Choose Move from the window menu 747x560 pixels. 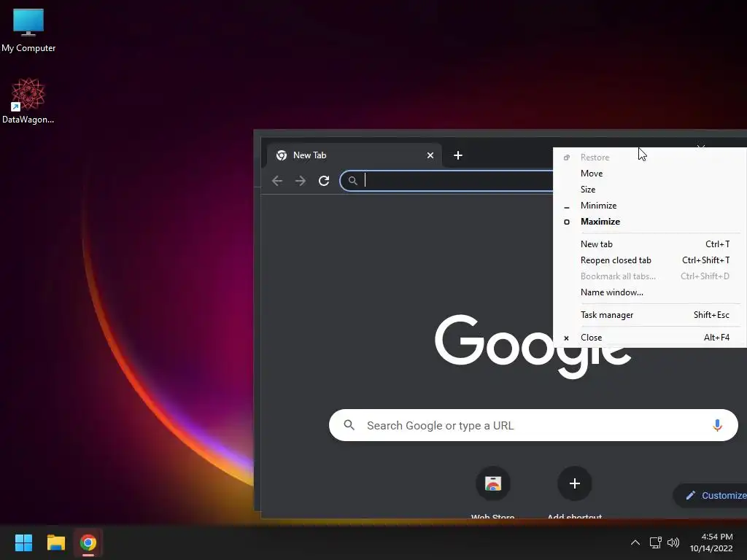click(x=649, y=174)
